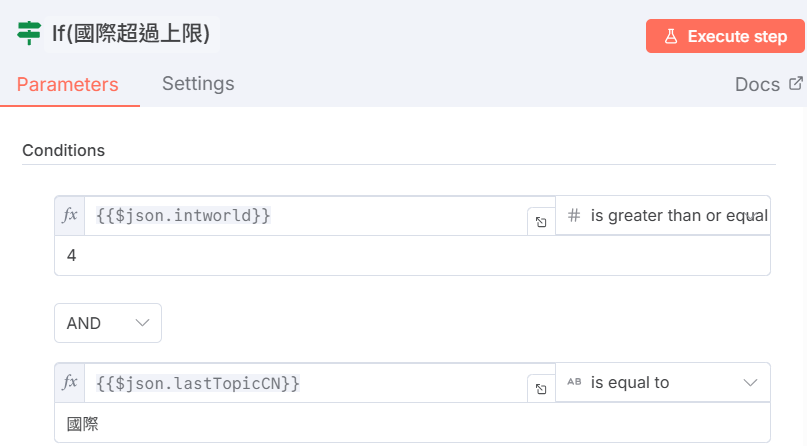
Task: Open expression editor for the intworld field
Action: pyautogui.click(x=540, y=222)
